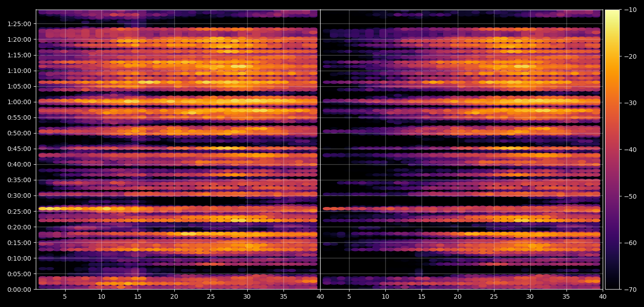The height and width of the screenshot is (307, 644).
Task: Click the 1:05:00 y-axis tick label
Action: 19,86
